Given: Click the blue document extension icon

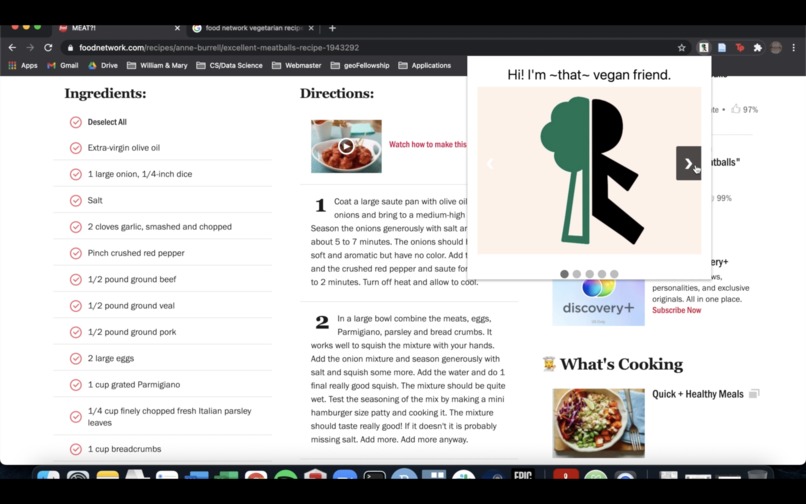Looking at the screenshot, I should click(x=722, y=48).
